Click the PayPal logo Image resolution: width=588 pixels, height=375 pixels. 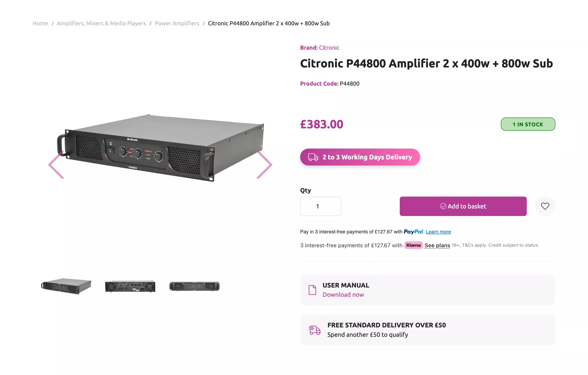coord(413,232)
